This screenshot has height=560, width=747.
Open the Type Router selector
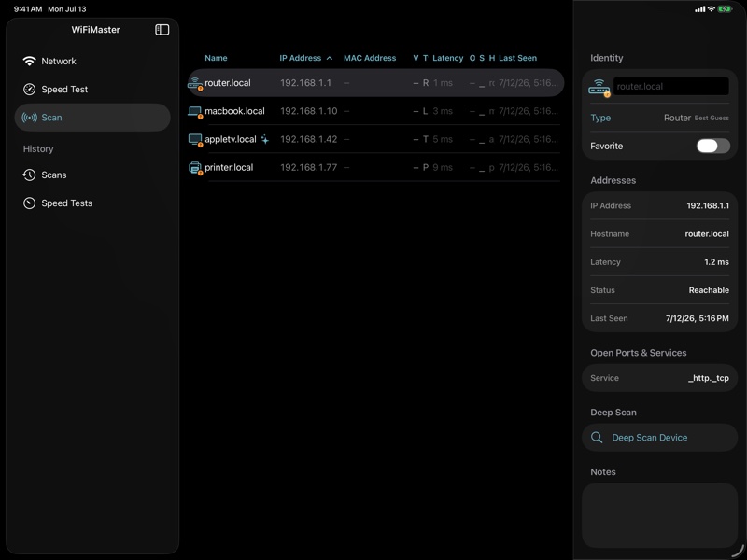tap(660, 118)
